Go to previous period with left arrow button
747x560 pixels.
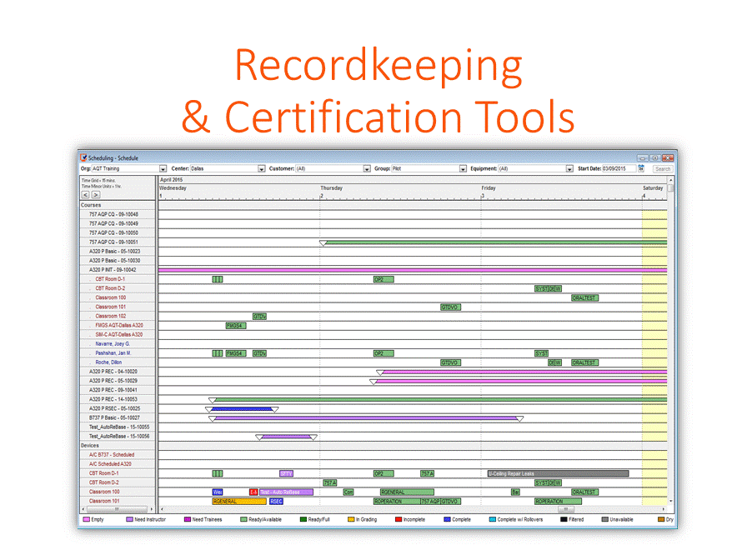tap(85, 194)
